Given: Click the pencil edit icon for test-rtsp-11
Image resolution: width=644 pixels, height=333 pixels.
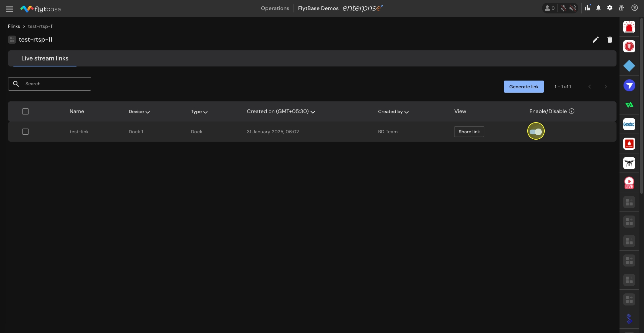Looking at the screenshot, I should click(x=595, y=40).
